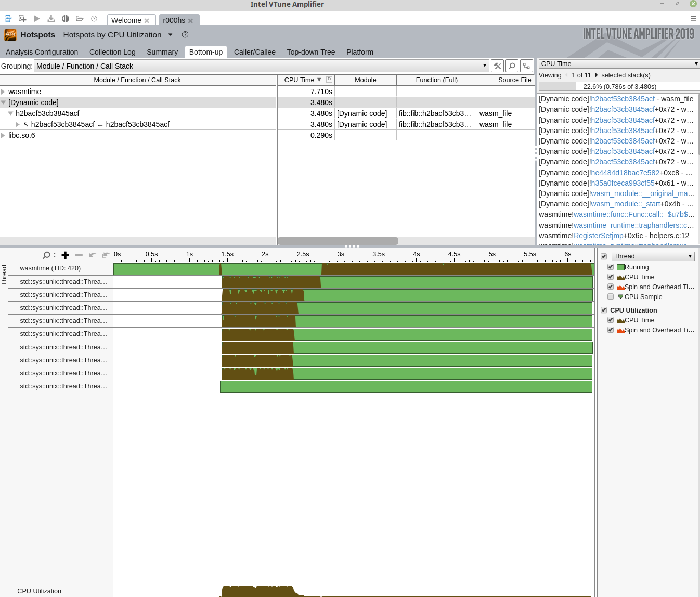Click the horizontal scrollbar below the grid

click(338, 241)
